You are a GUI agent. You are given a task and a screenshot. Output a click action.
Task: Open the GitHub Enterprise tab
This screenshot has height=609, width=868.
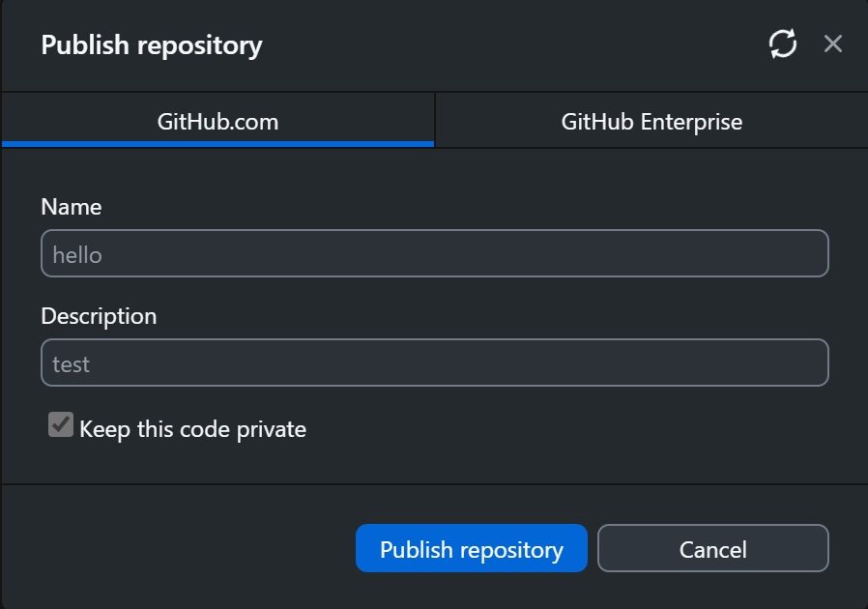651,122
